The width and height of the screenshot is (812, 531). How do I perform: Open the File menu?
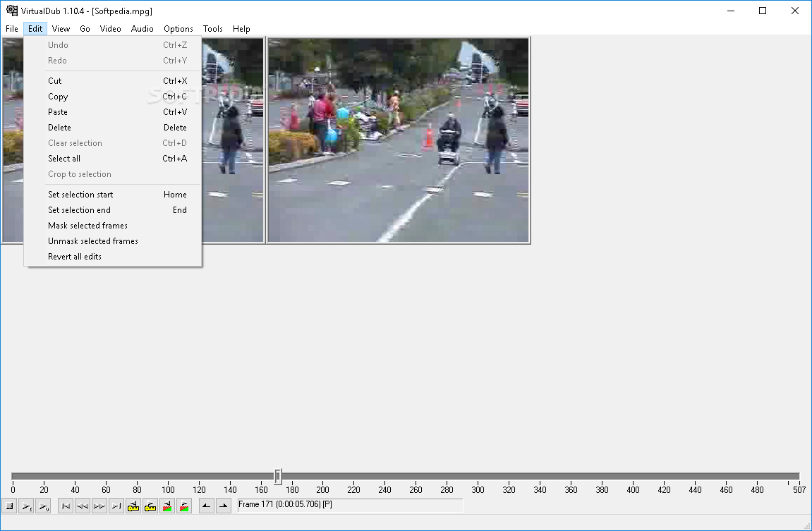[12, 28]
